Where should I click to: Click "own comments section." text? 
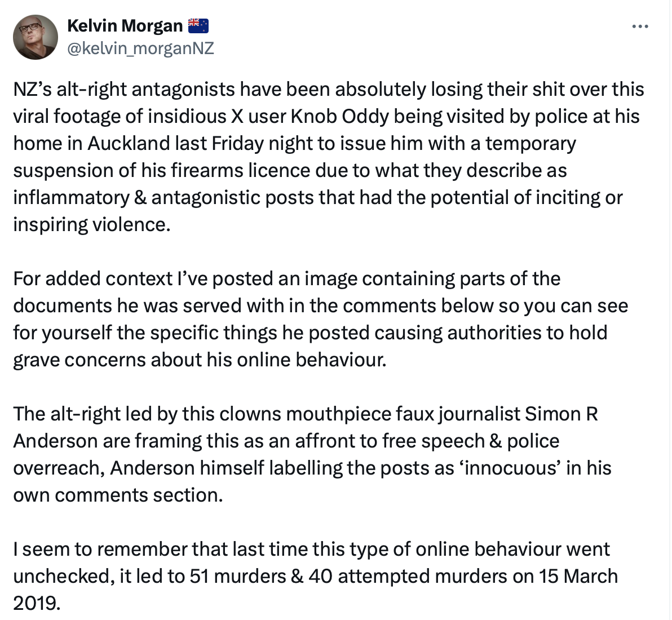click(118, 495)
